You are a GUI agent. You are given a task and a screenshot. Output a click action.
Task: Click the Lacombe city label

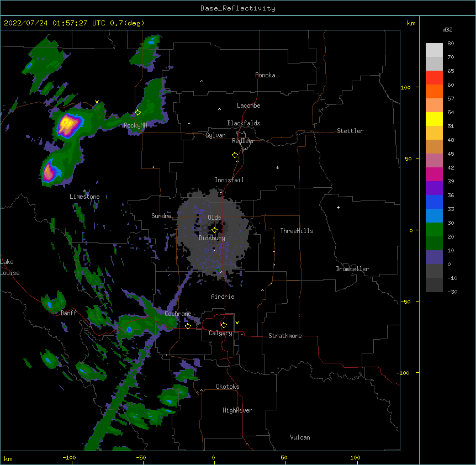click(x=248, y=105)
